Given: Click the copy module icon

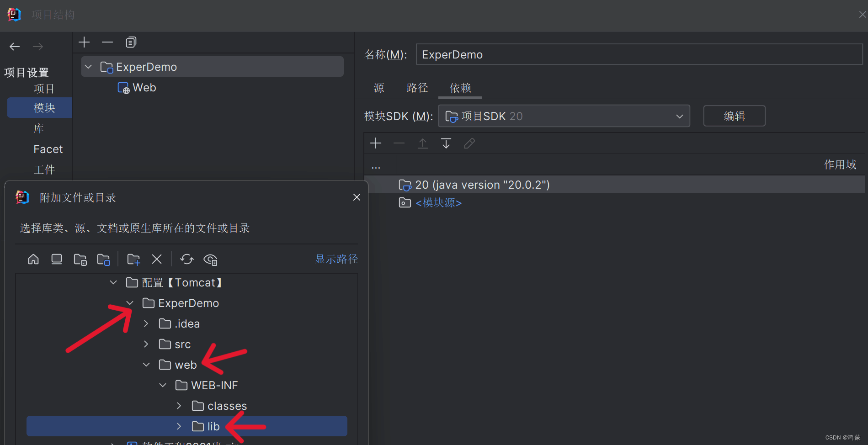Looking at the screenshot, I should pos(131,42).
